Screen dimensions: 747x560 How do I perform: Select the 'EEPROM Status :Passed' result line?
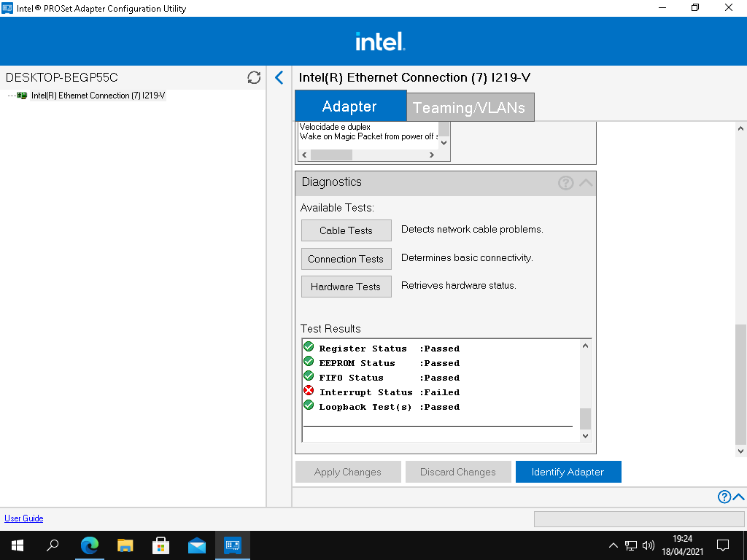tap(390, 363)
